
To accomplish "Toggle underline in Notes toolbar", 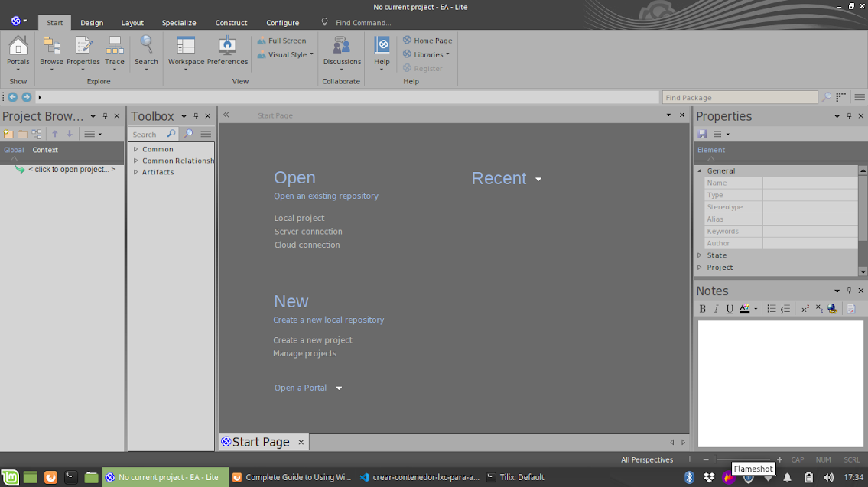I will [x=730, y=309].
